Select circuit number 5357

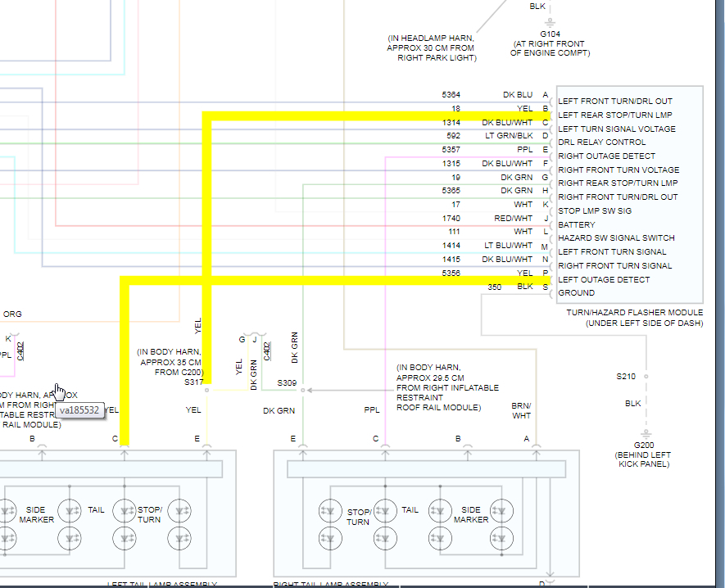pos(451,150)
